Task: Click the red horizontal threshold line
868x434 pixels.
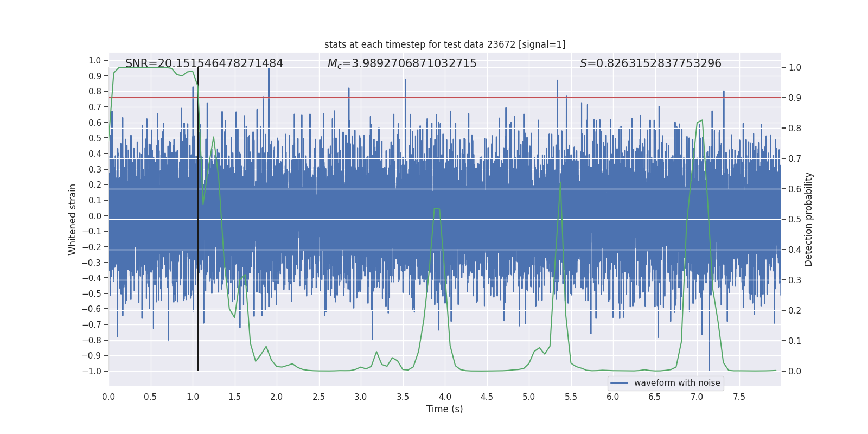Action: point(445,98)
